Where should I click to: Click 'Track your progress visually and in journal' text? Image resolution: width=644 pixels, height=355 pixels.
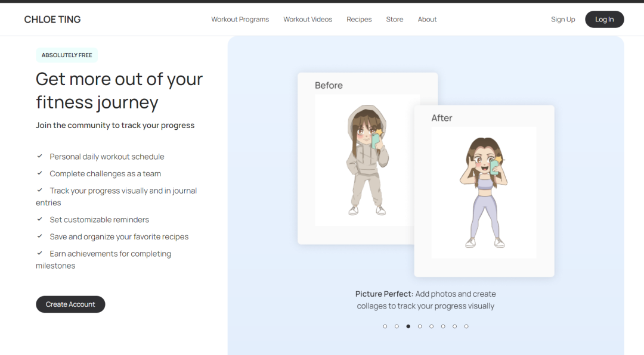(123, 191)
